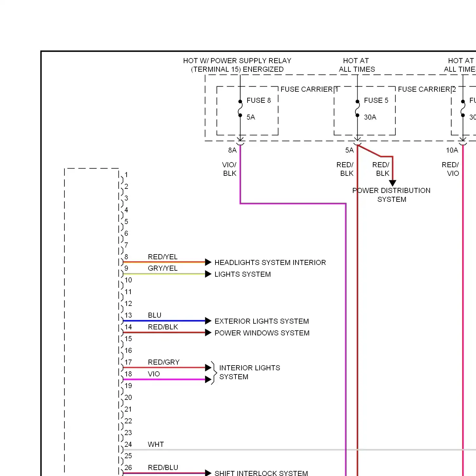Click connector pin number 21
Viewport: 476px width, 476px height.
pos(128,409)
